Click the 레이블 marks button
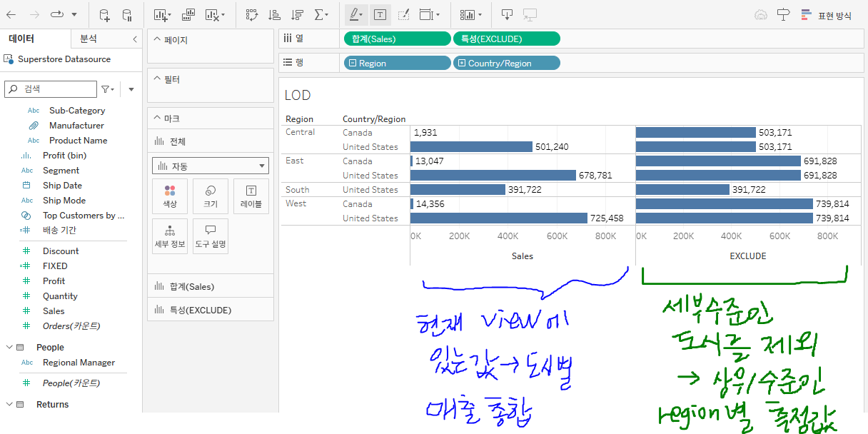 [251, 196]
